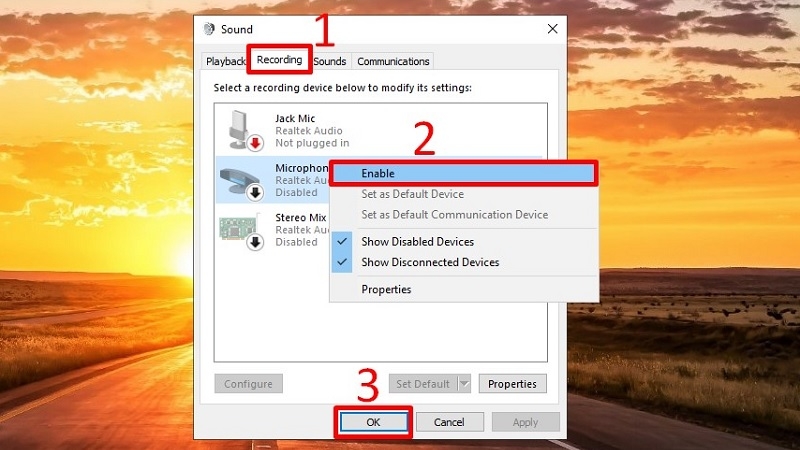800x450 pixels.
Task: Select the Jack Mic device name
Action: tap(295, 118)
